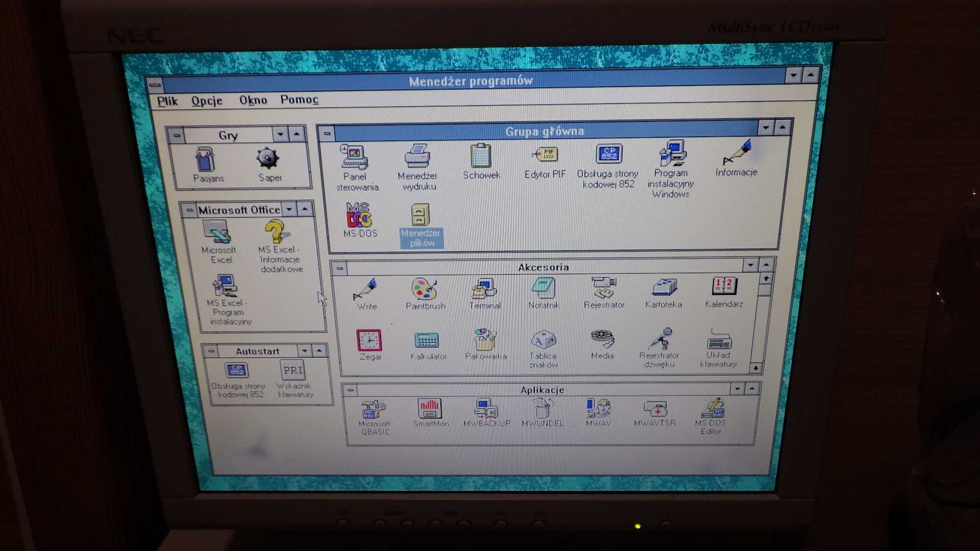The image size is (980, 551).
Task: Click the Aplikacje title bar
Action: (543, 390)
